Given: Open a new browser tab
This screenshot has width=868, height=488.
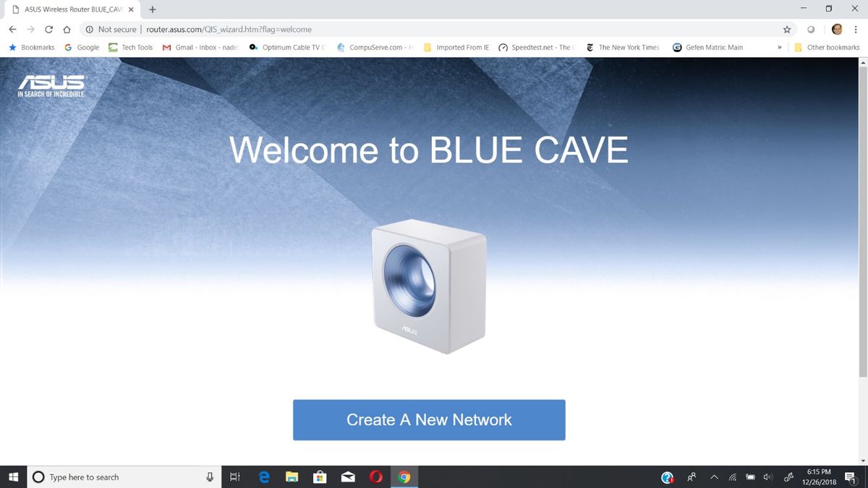Looking at the screenshot, I should [152, 9].
